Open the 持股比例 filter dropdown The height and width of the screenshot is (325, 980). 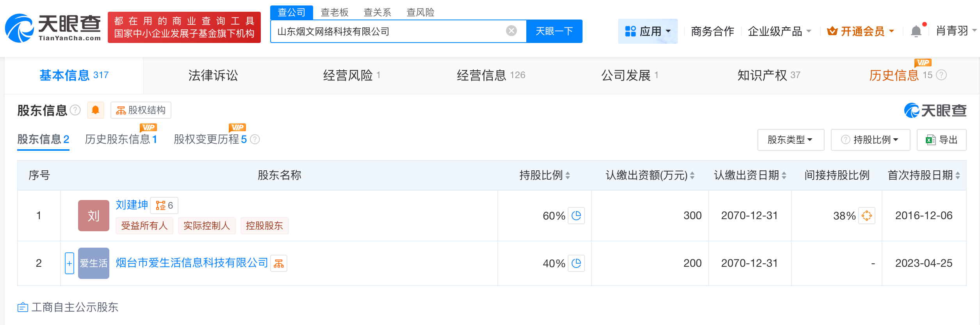[870, 140]
